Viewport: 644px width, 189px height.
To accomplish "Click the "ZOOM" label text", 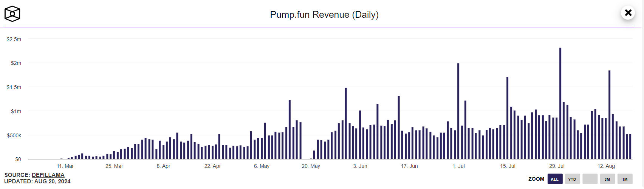I will click(536, 179).
